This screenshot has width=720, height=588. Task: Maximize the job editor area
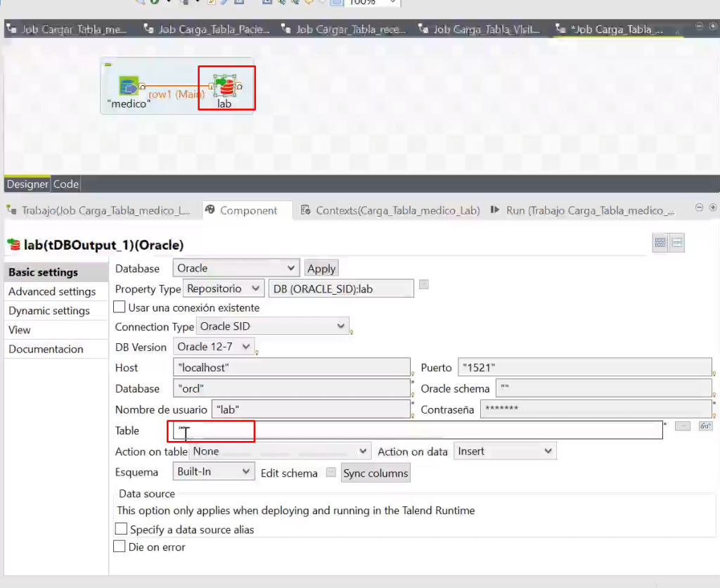coord(713,26)
